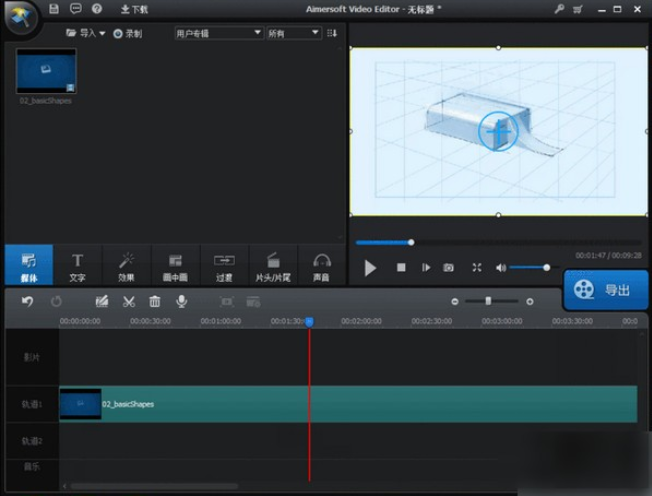Viewport: 652px width, 496px height.
Task: Switch to the 过渡 transitions tab
Action: pyautogui.click(x=224, y=266)
